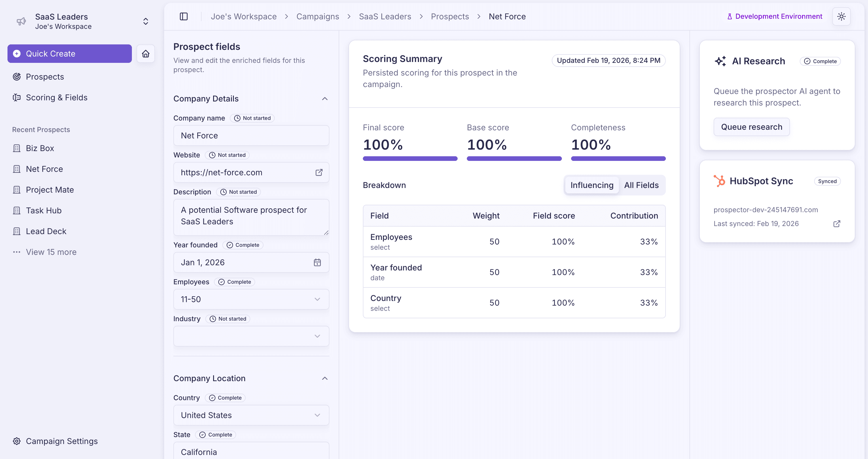Screen dimensions: 868x459
Task: Switch breakdown view to All Fields
Action: coord(641,185)
